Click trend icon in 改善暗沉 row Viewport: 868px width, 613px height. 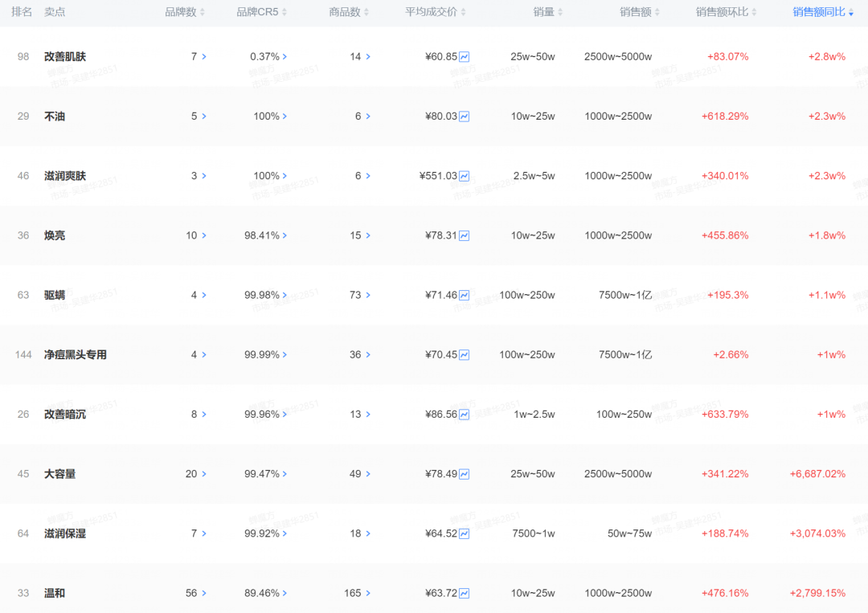465,415
